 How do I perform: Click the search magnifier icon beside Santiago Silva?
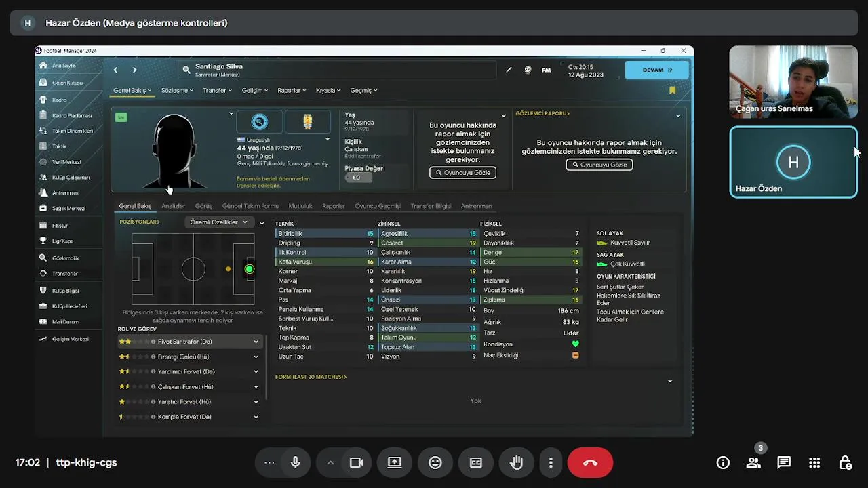pyautogui.click(x=186, y=70)
